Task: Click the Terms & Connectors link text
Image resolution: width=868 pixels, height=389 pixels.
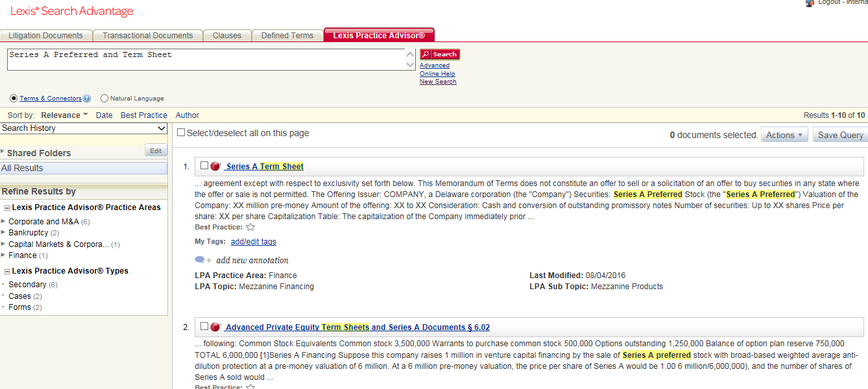Action: [51, 99]
